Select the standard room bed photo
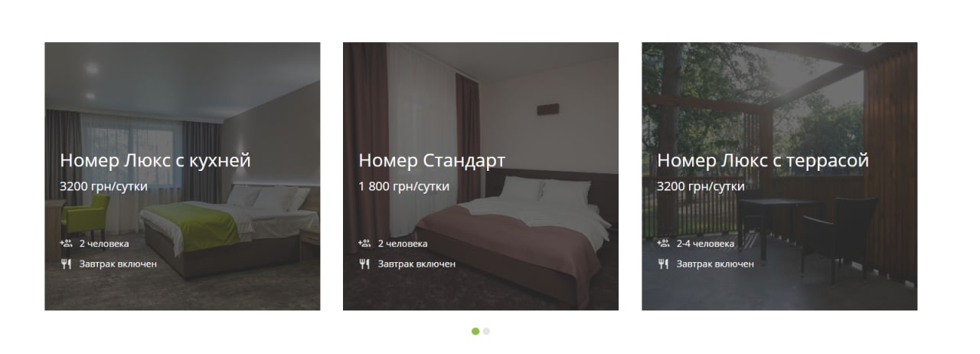 [x=481, y=176]
